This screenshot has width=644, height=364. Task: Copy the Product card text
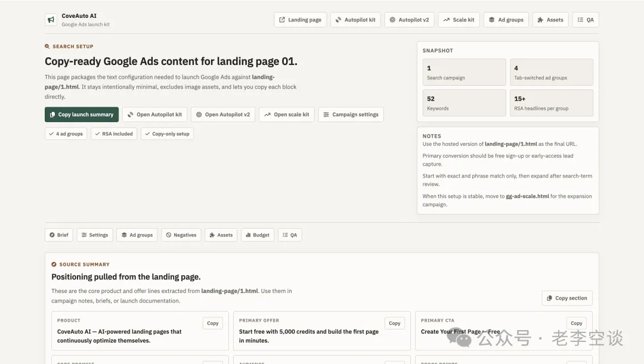213,323
